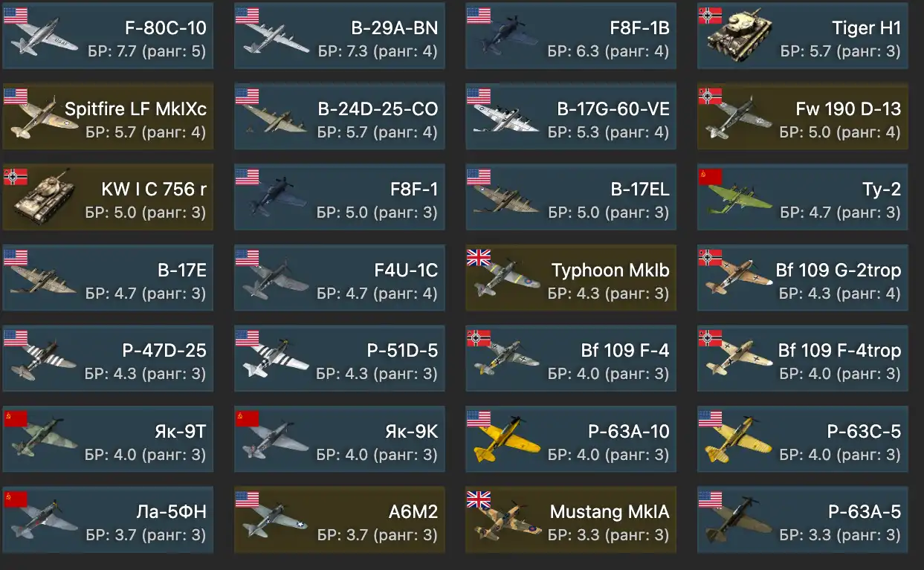Click the German flag on Fw 190 D-13

[710, 96]
